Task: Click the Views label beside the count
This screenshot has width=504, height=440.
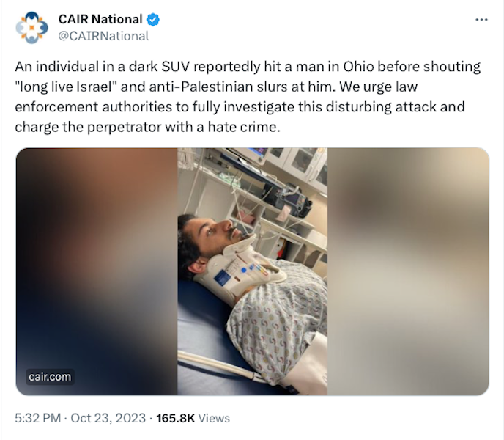Action: point(214,418)
